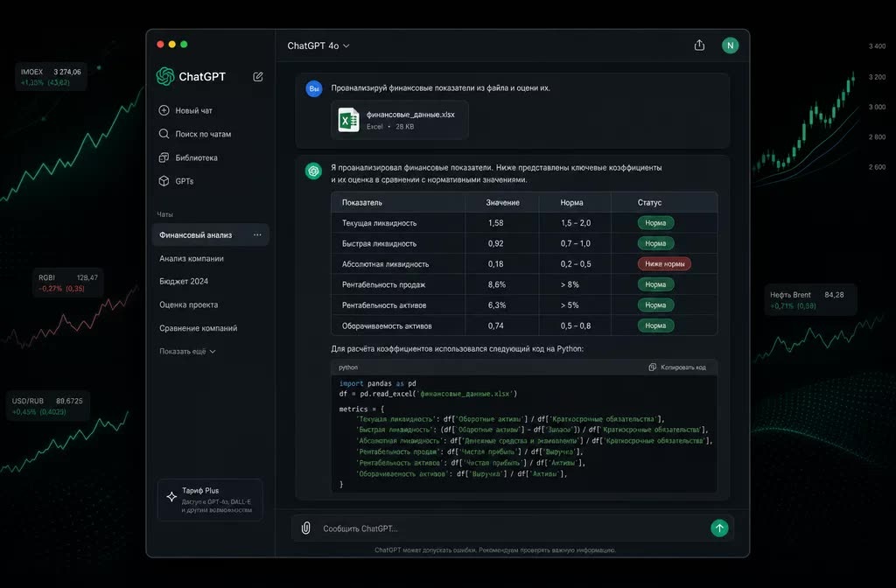Click the Статус column header
896x588 pixels.
(x=649, y=202)
